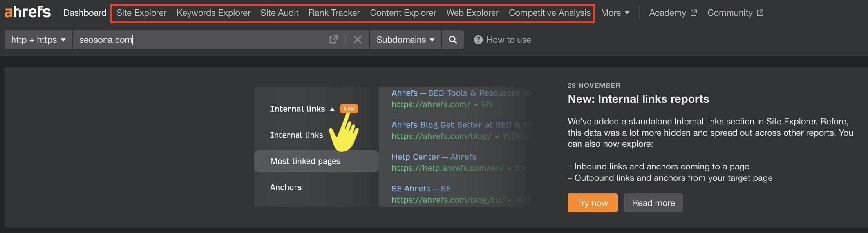Click the magnifying glass search button
Screen dimensions: 868x233
point(452,40)
